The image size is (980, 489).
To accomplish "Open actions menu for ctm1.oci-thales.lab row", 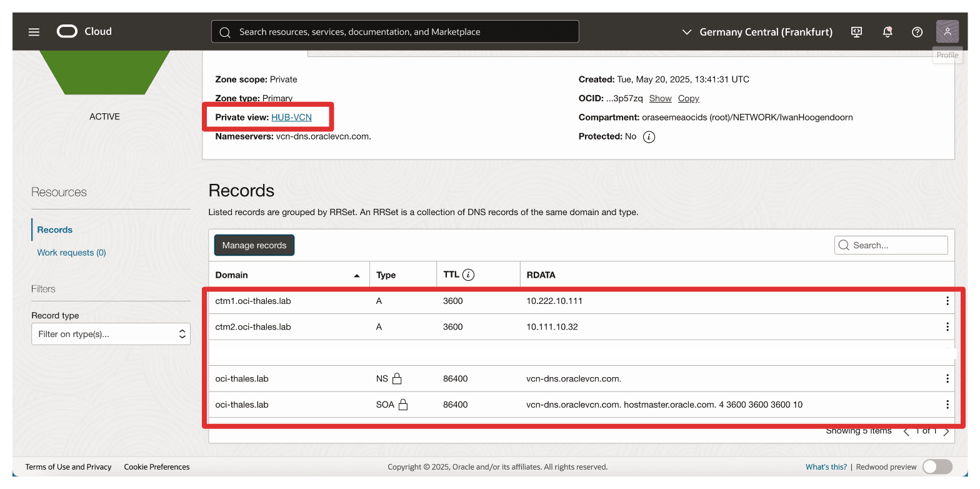I will click(x=947, y=301).
